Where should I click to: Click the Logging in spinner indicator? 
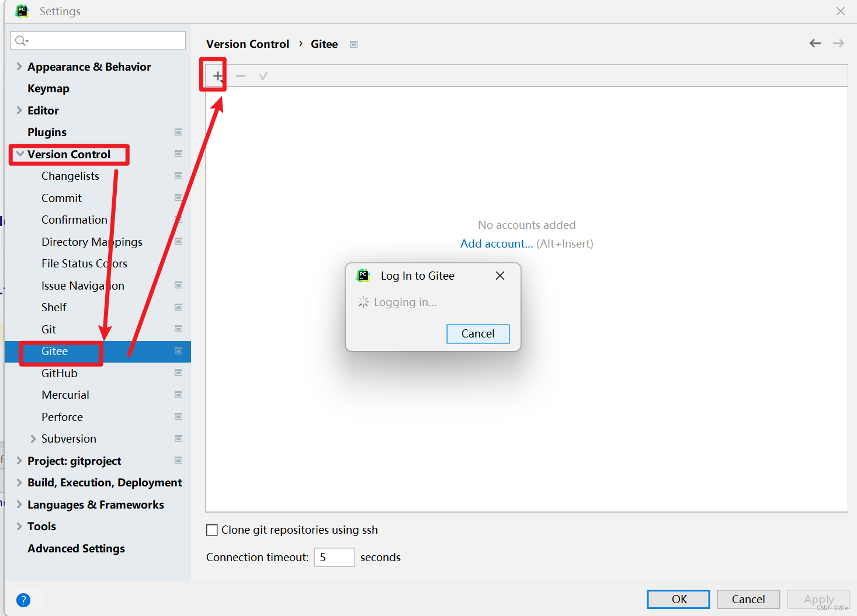(363, 302)
